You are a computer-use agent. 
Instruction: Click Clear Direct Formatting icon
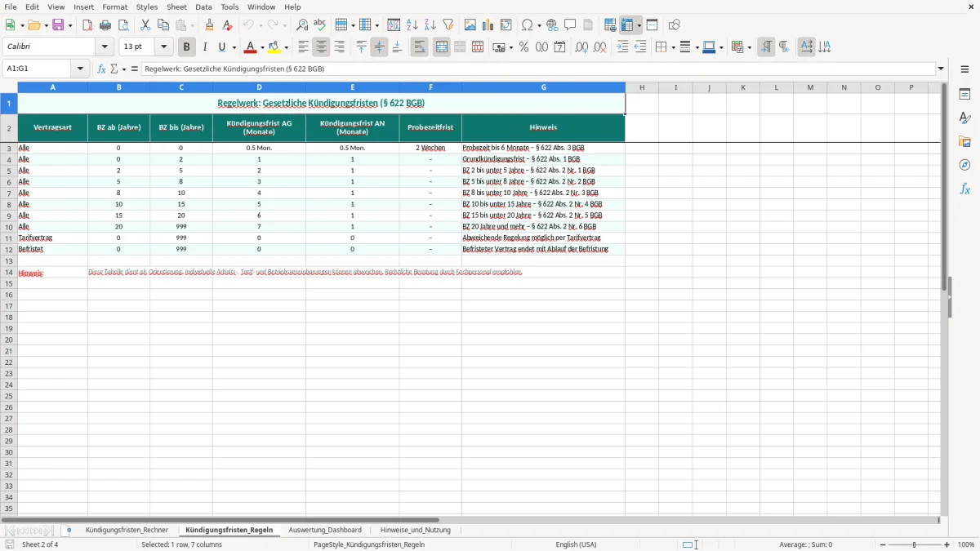(227, 25)
